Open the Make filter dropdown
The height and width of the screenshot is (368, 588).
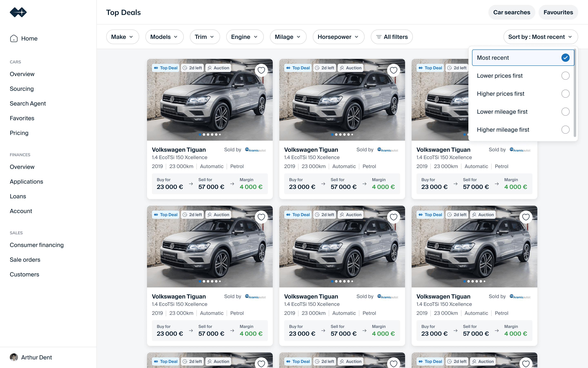[x=122, y=37]
